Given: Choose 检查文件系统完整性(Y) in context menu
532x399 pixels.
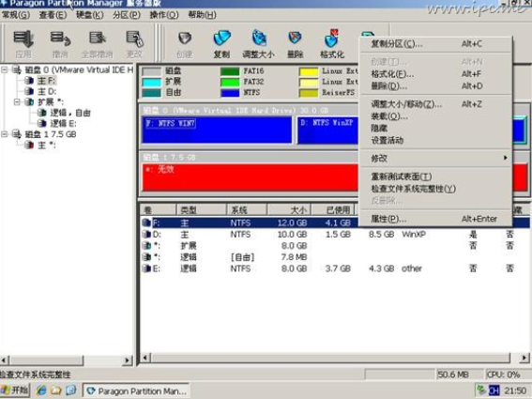Looking at the screenshot, I should (435, 189).
